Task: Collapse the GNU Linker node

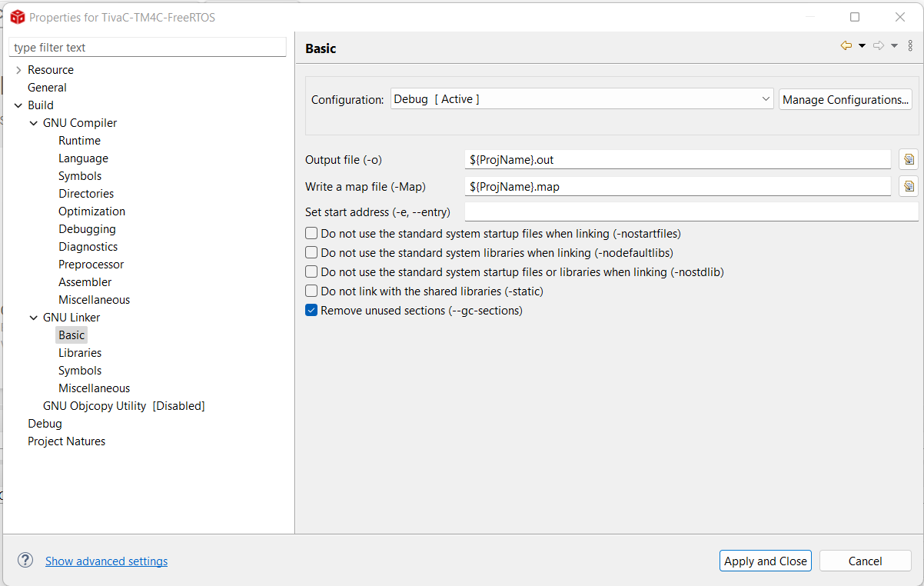Action: (34, 318)
